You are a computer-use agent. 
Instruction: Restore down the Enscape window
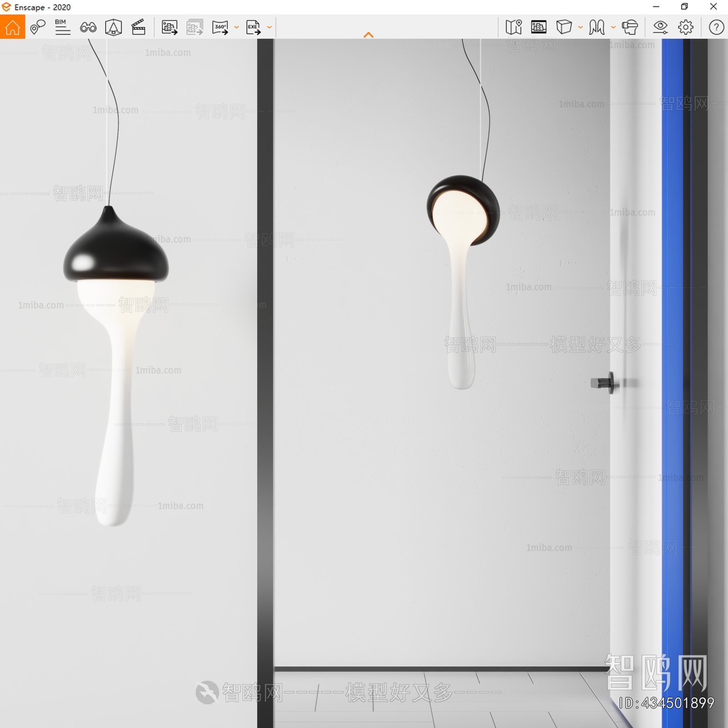coord(684,7)
